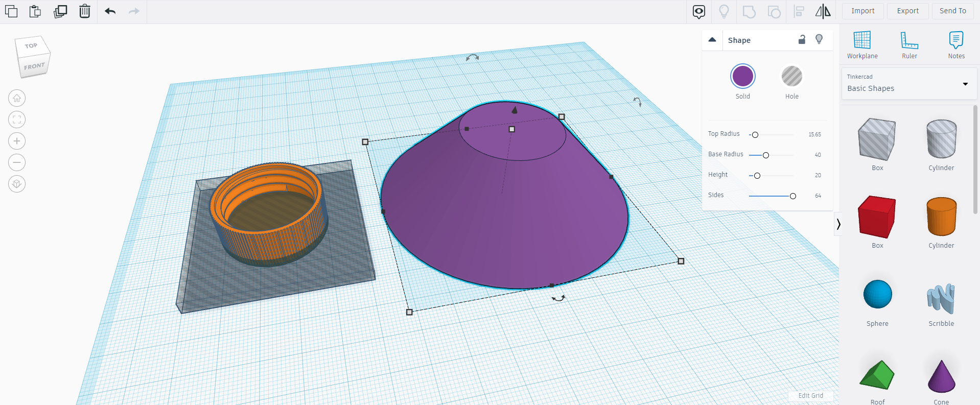Open the Notes tool
Viewport: 980px width, 405px height.
tap(956, 45)
